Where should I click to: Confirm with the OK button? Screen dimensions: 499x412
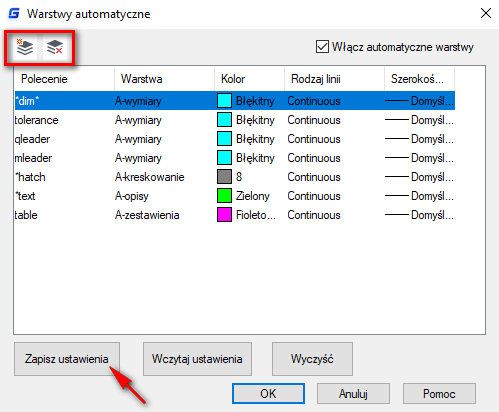point(268,394)
